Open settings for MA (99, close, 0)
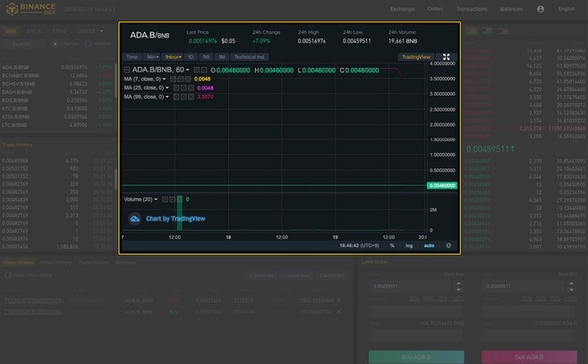Viewport: 588px width, 364px height. (x=183, y=97)
